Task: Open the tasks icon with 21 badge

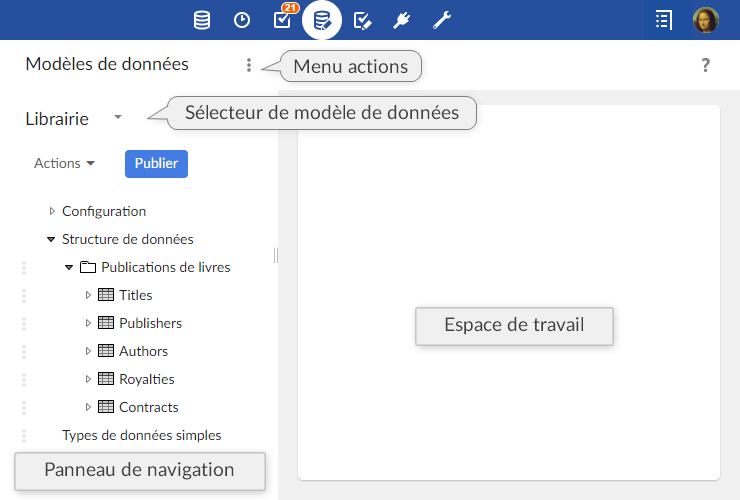Action: coord(282,19)
